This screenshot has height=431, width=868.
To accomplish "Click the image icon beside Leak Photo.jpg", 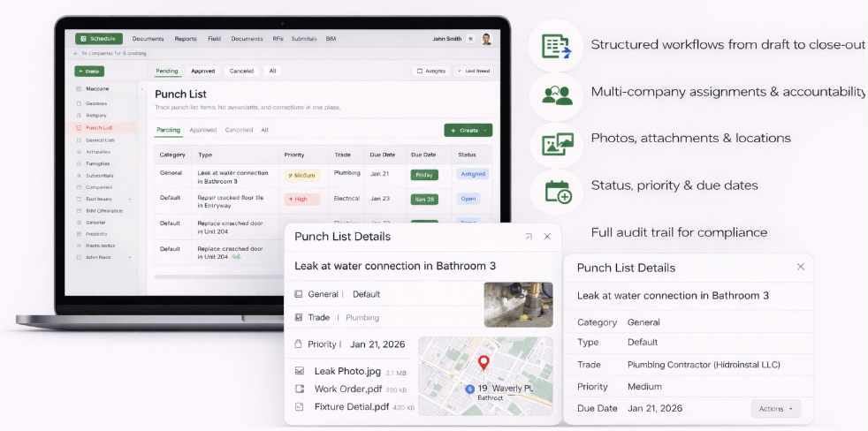I will pyautogui.click(x=300, y=371).
